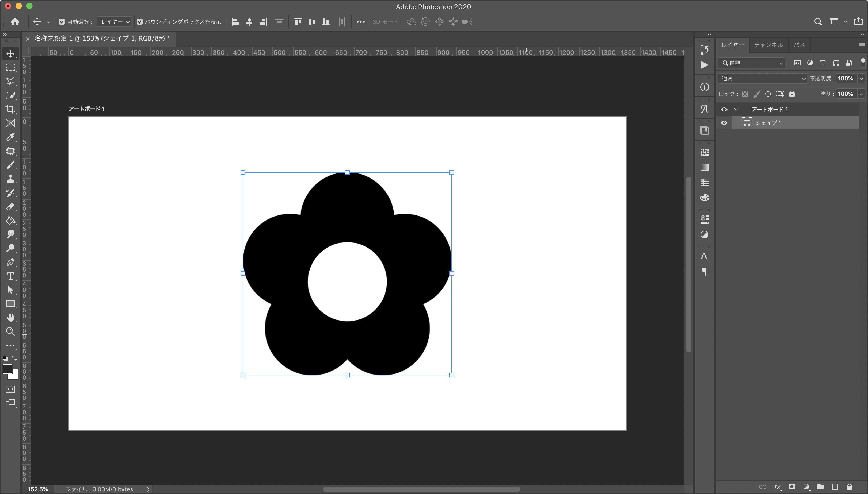Align top edges in options bar
868x494 pixels.
coord(298,22)
